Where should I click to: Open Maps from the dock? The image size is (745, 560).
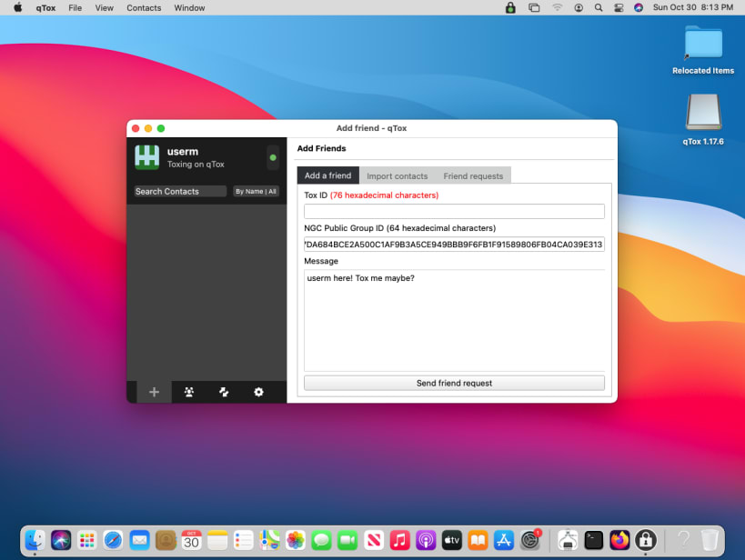pos(269,540)
